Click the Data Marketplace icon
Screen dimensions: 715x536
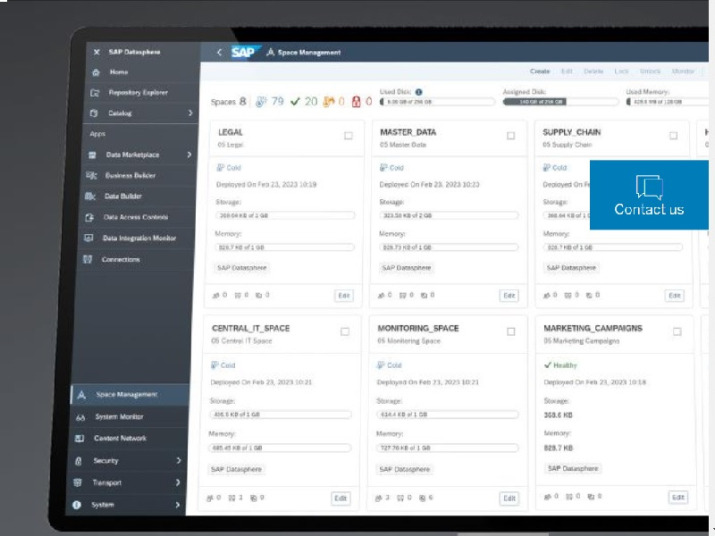[92, 155]
